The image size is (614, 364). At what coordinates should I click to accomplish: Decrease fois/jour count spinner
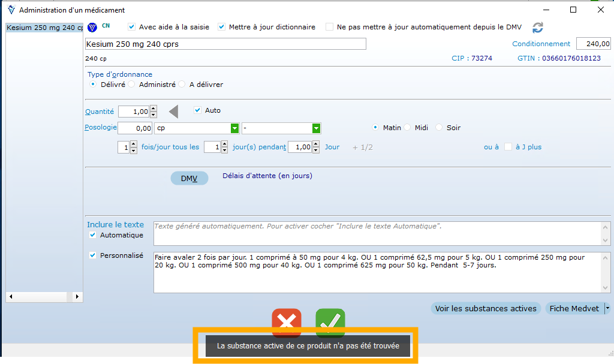(x=134, y=151)
